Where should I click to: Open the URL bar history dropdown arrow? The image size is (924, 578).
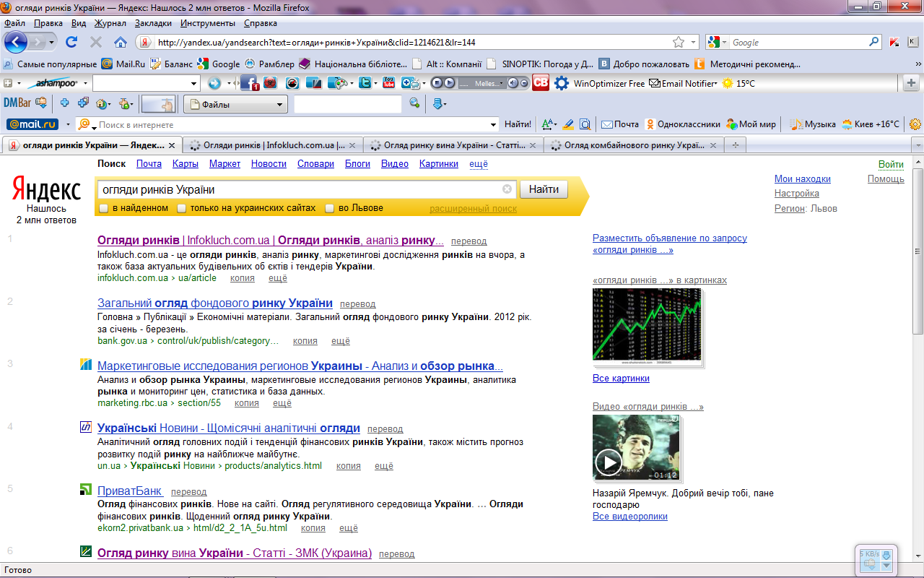click(693, 42)
